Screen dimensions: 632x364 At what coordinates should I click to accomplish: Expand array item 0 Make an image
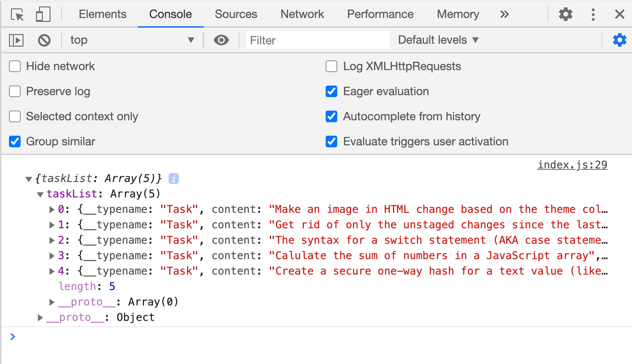click(x=52, y=210)
